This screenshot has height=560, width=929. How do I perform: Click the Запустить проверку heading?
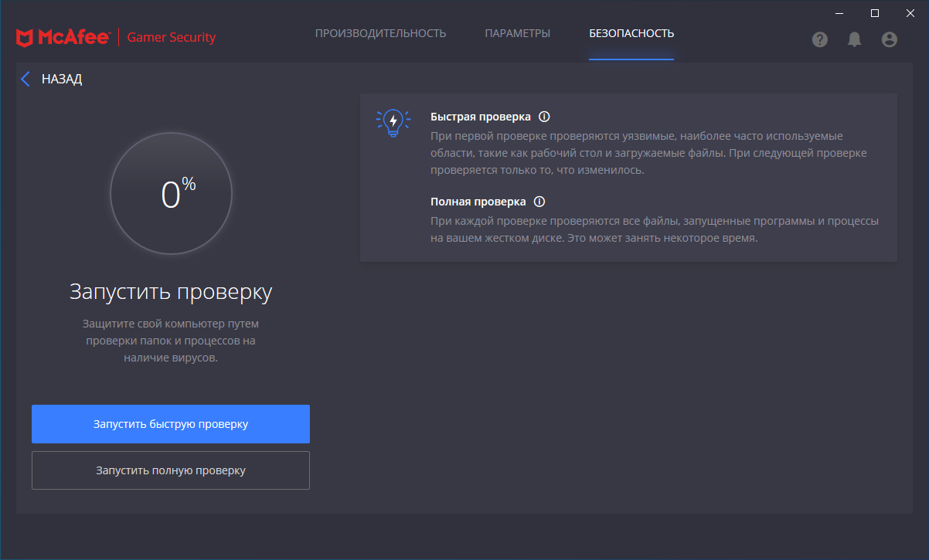tap(171, 292)
